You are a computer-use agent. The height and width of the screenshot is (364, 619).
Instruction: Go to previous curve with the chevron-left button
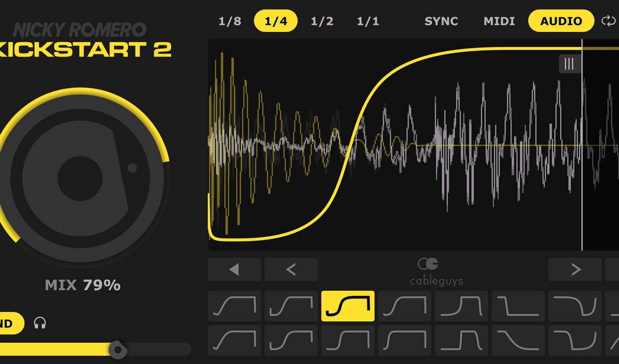[x=291, y=269]
